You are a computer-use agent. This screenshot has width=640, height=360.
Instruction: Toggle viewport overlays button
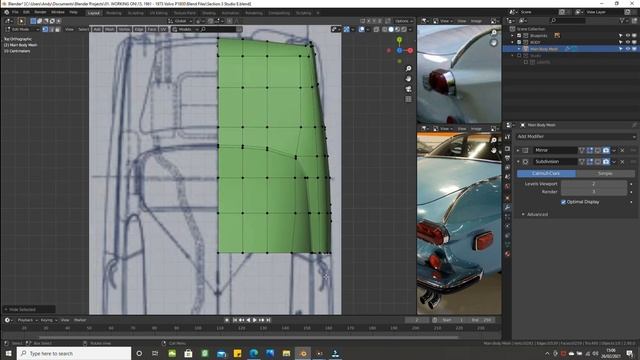[362, 29]
